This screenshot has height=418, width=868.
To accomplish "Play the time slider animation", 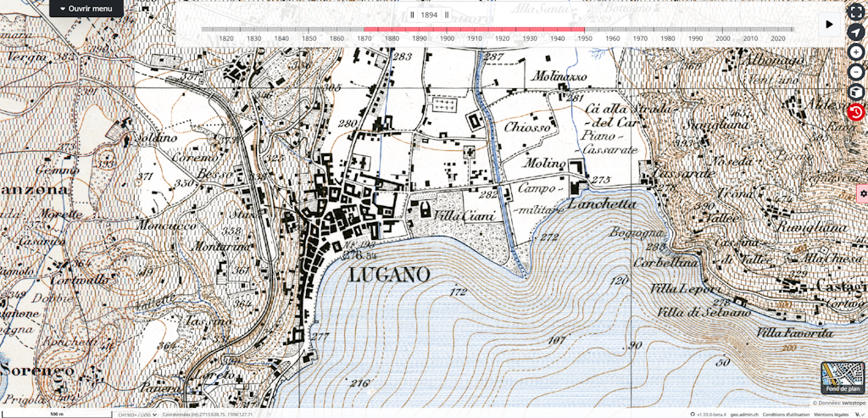I will (x=829, y=25).
